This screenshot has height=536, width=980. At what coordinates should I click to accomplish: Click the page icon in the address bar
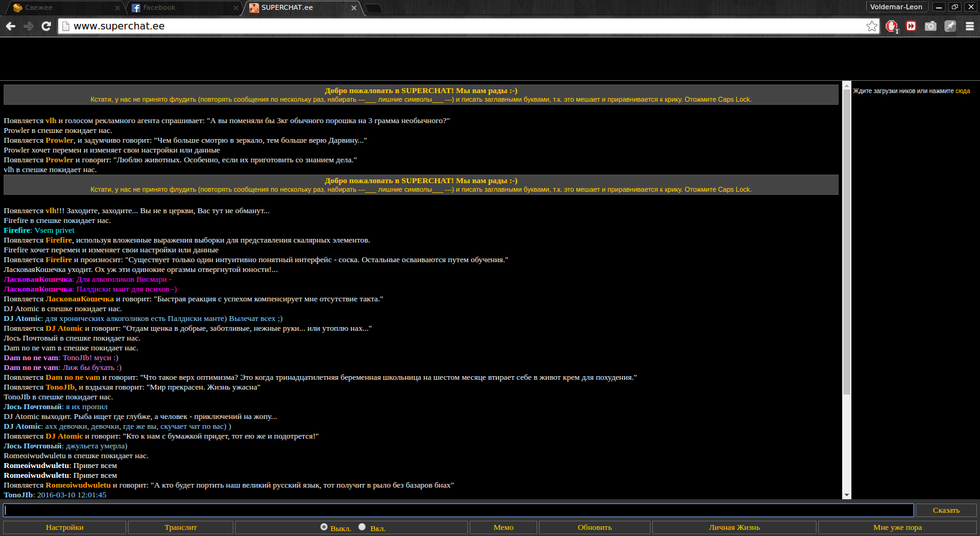click(x=66, y=26)
